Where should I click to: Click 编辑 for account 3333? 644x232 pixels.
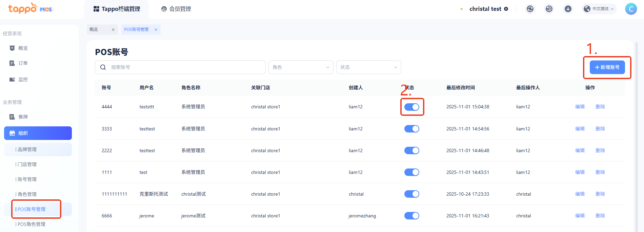click(580, 129)
